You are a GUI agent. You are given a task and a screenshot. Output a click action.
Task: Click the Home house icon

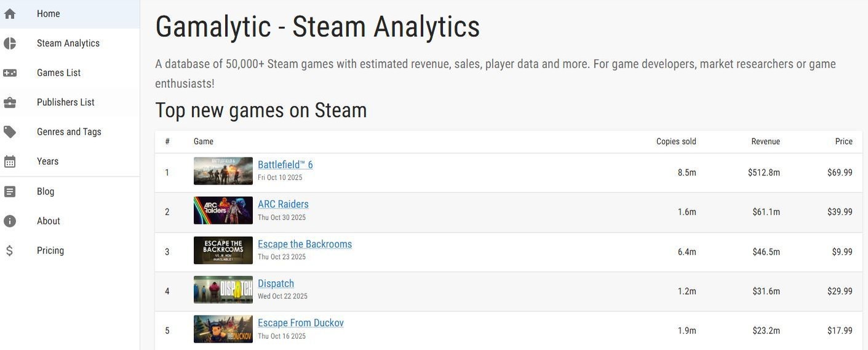pyautogui.click(x=10, y=14)
